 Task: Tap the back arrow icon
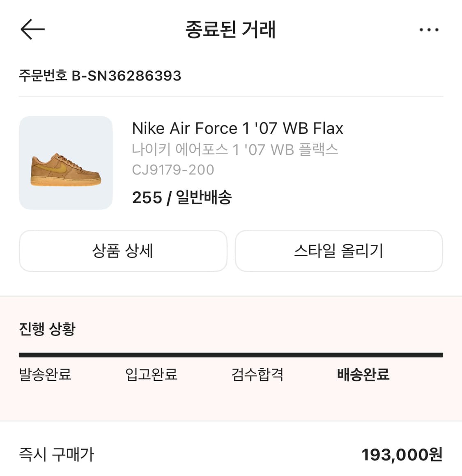32,30
